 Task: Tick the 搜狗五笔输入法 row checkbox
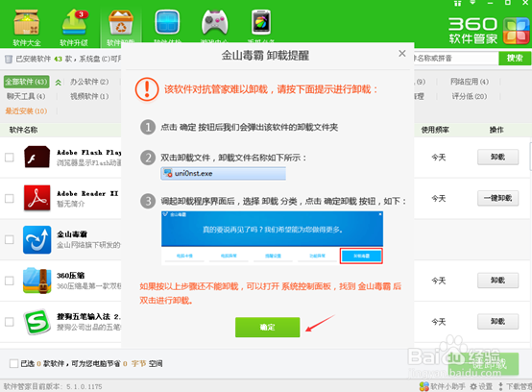pos(10,322)
